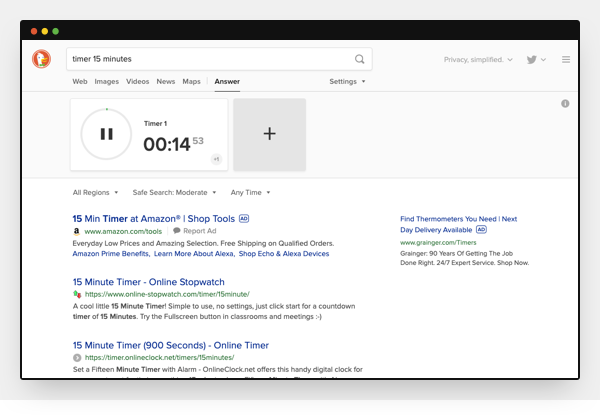Click the search magnifier icon
This screenshot has width=600, height=415.
359,59
